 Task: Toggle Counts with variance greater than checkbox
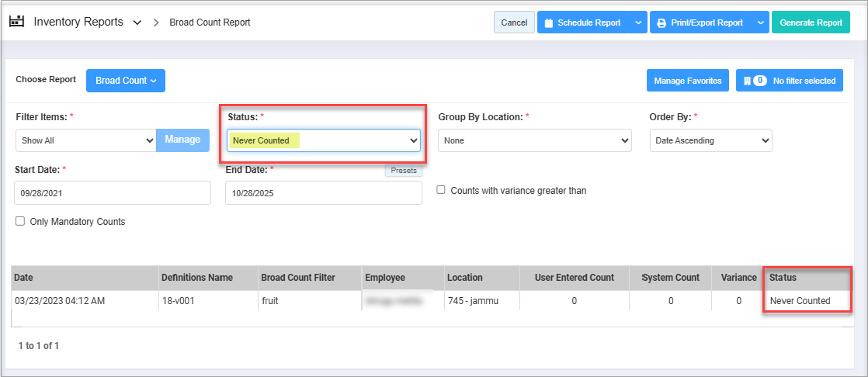[441, 191]
